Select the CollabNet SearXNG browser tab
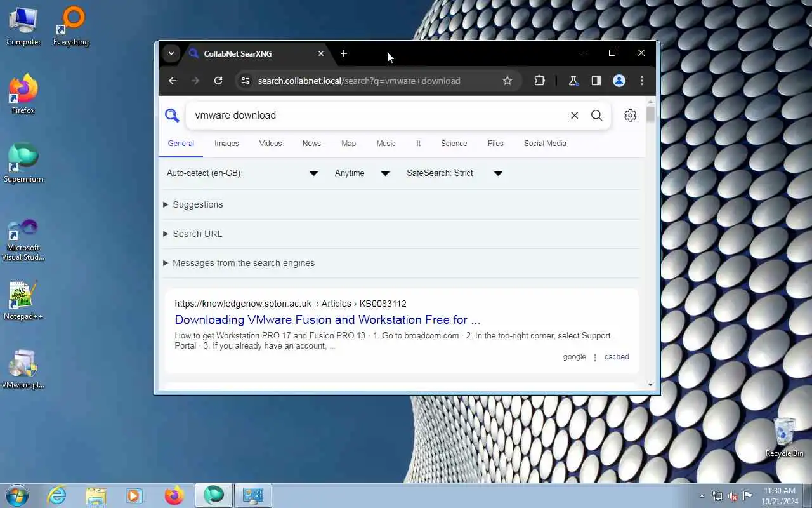This screenshot has width=812, height=508. [x=257, y=53]
